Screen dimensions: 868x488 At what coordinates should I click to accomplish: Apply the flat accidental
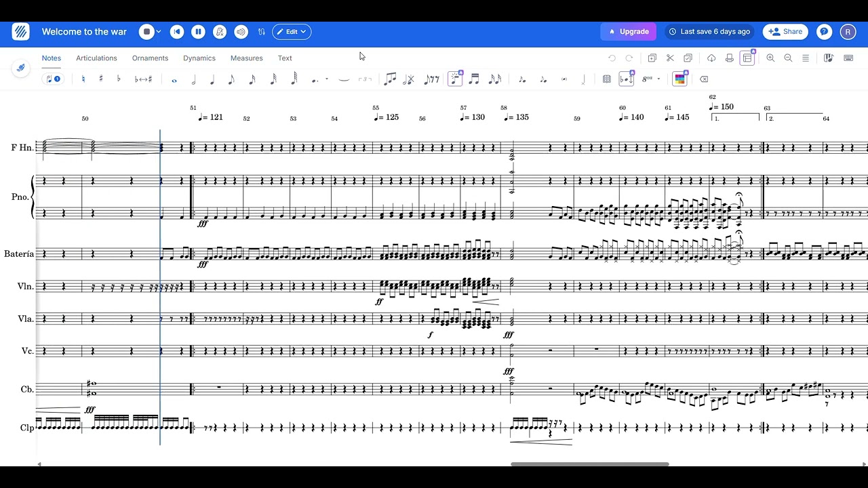point(119,79)
